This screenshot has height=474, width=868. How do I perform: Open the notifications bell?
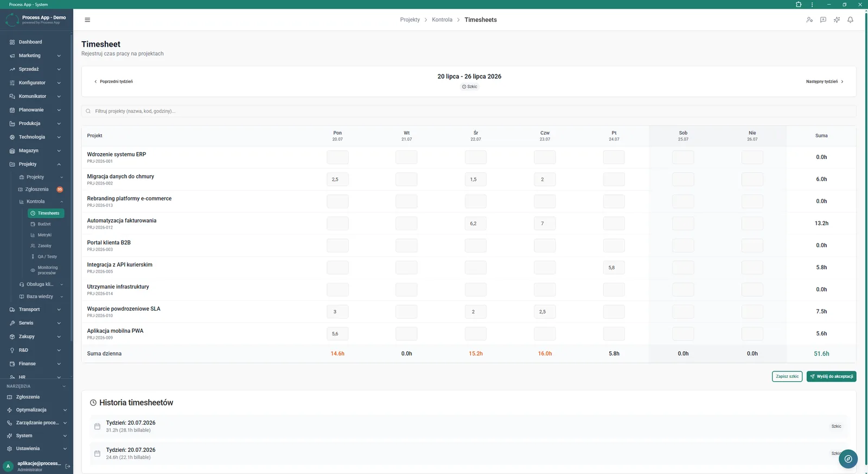(850, 20)
